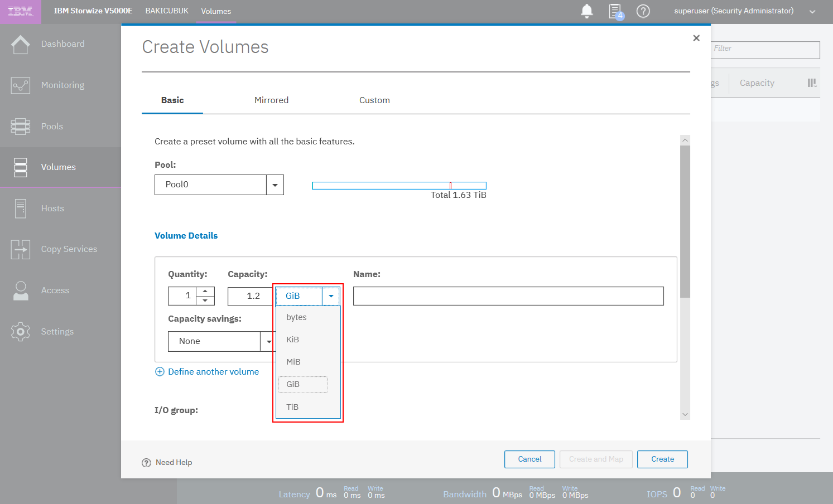Click the Create button
833x504 pixels.
662,459
